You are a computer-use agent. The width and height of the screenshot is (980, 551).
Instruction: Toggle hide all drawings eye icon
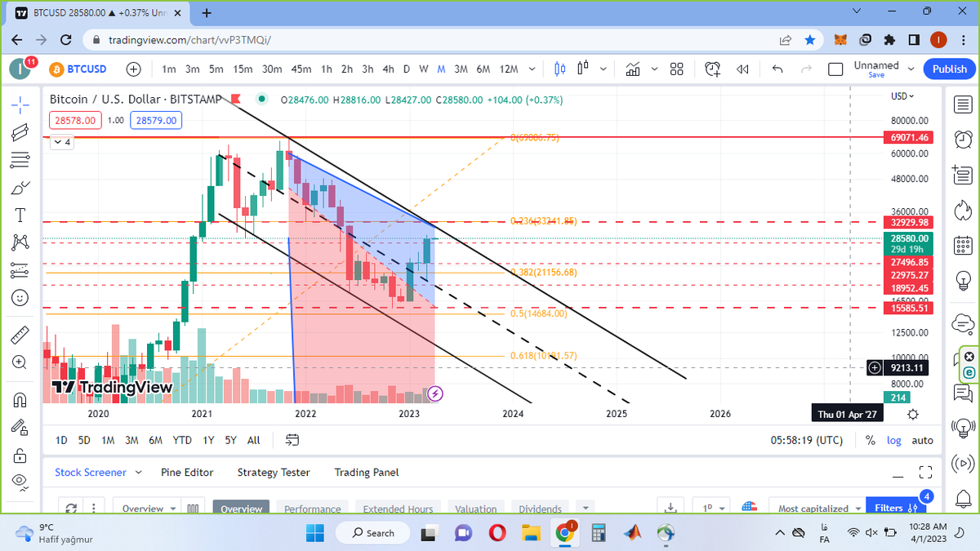click(20, 483)
